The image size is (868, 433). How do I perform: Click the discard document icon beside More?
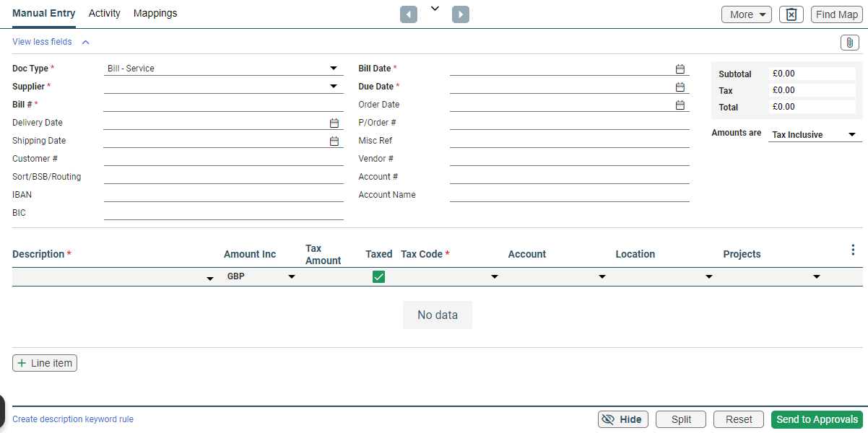791,14
